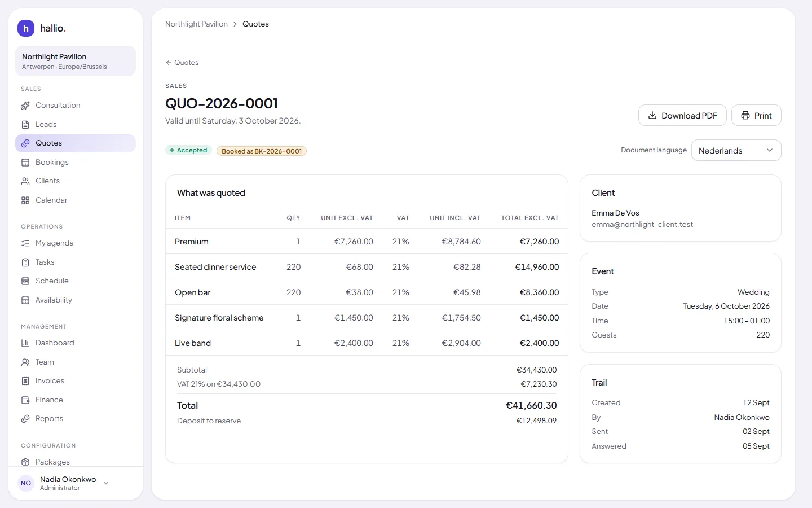
Task: Go back to Quotes list link
Action: pos(182,63)
